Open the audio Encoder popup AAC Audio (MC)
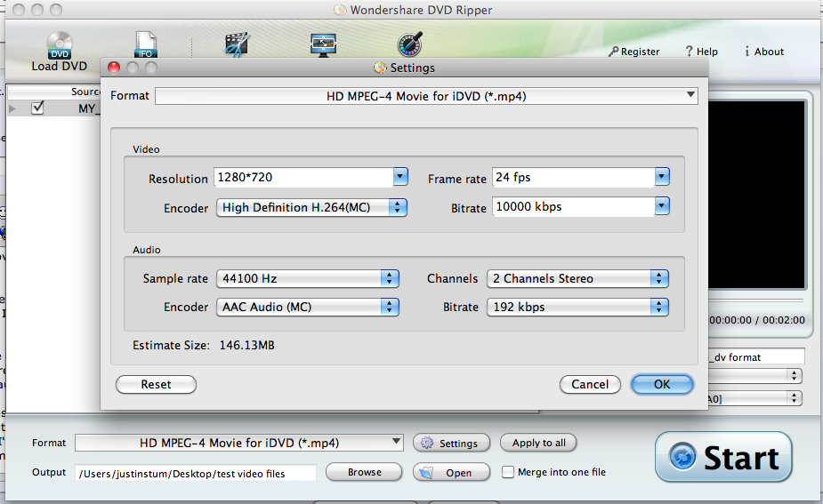This screenshot has height=504, width=823. pyautogui.click(x=308, y=307)
